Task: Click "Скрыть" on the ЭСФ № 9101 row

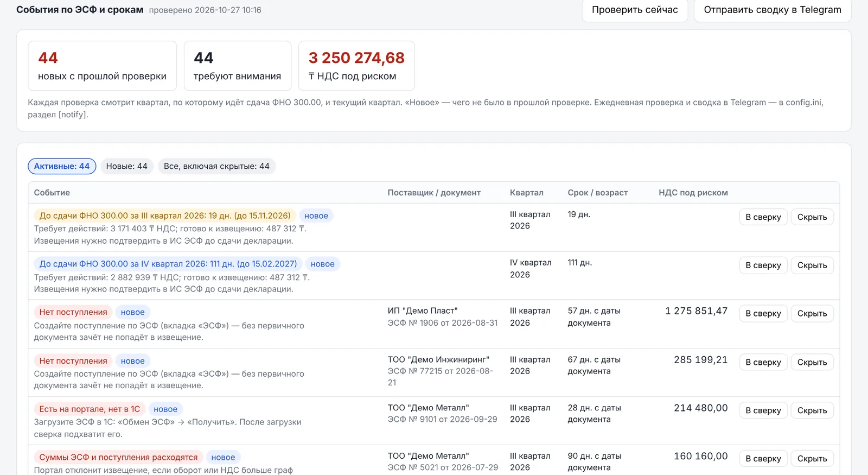Action: (812, 411)
